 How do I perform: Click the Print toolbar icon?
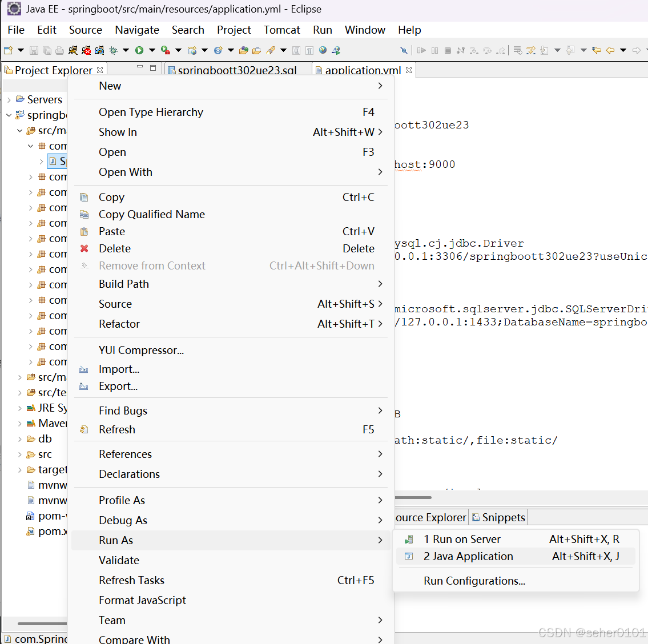pos(59,51)
